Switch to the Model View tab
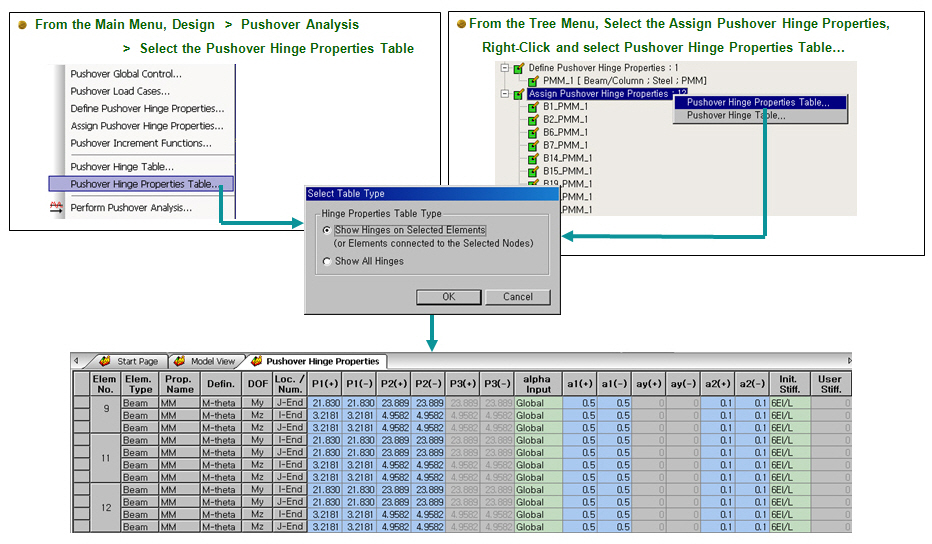 click(x=206, y=361)
